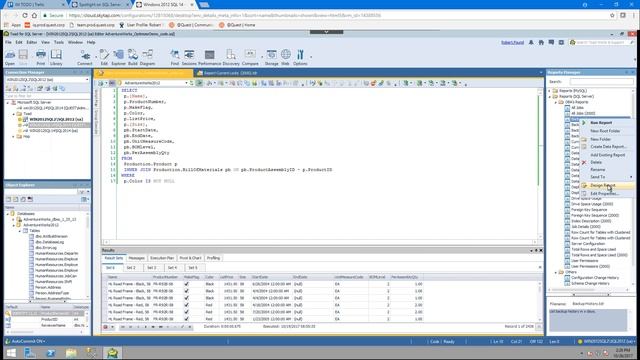This screenshot has width=640, height=360.
Task: Toggle MakeFlag checkbox in sixth result row
Action: (x=187, y=319)
